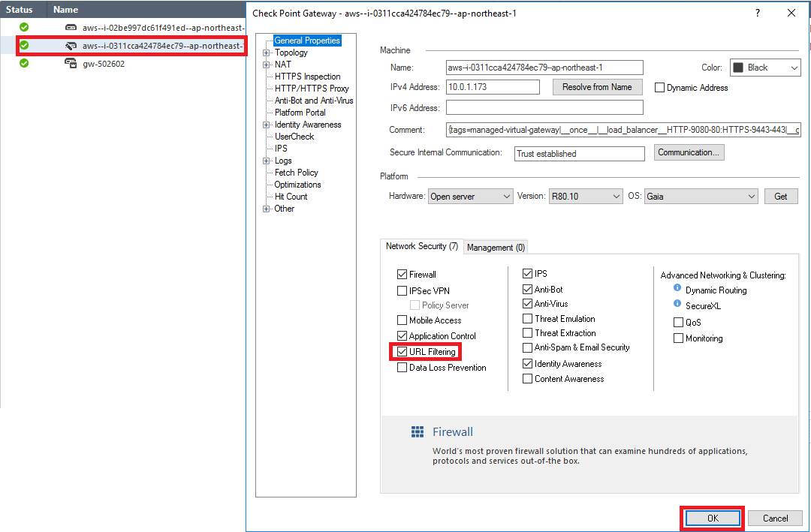811x532 pixels.
Task: Select General Properties in tree
Action: (307, 41)
